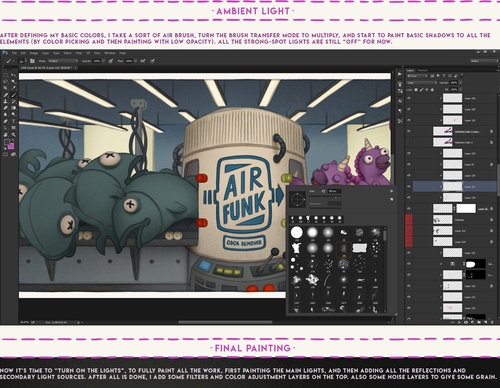The image size is (500, 388).
Task: Click the canvas horizontal scrollbar
Action: click(225, 322)
